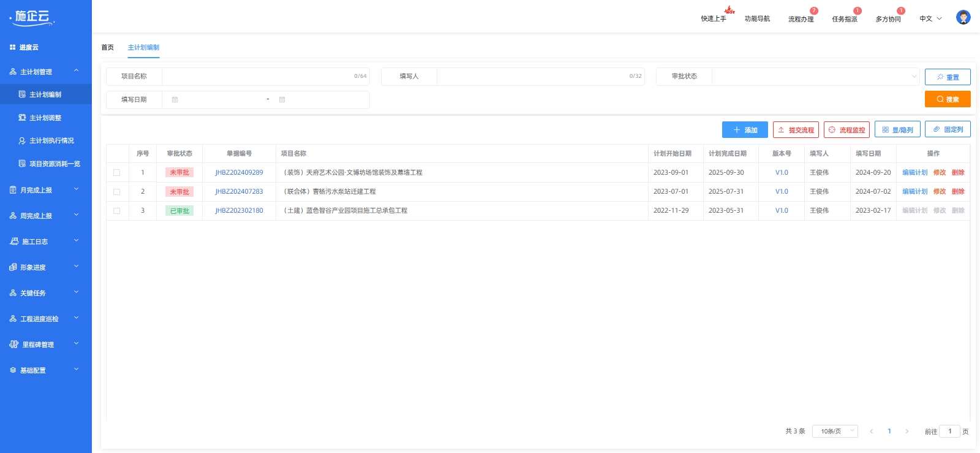The height and width of the screenshot is (453, 980).
Task: Expand the 关键任务 menu chevron
Action: point(77,292)
